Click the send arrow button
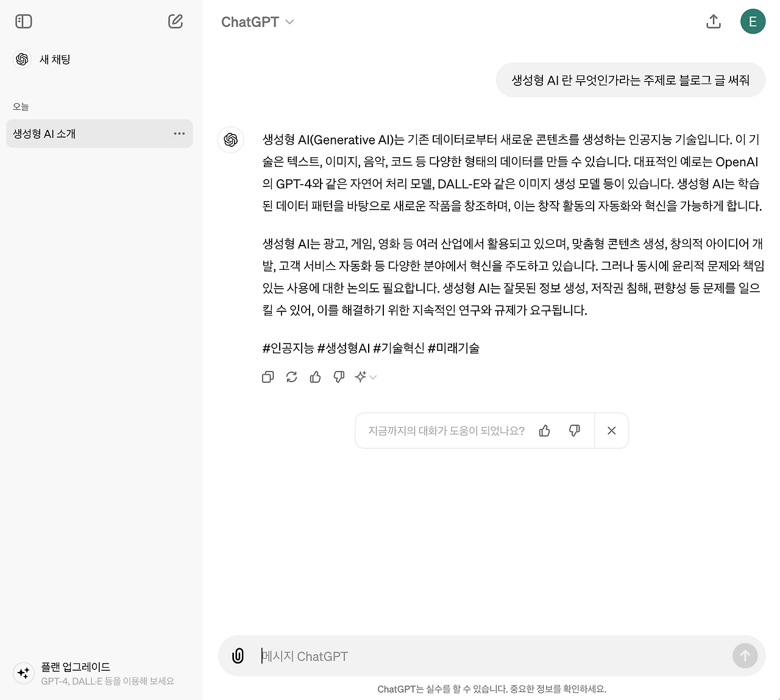 click(x=745, y=656)
